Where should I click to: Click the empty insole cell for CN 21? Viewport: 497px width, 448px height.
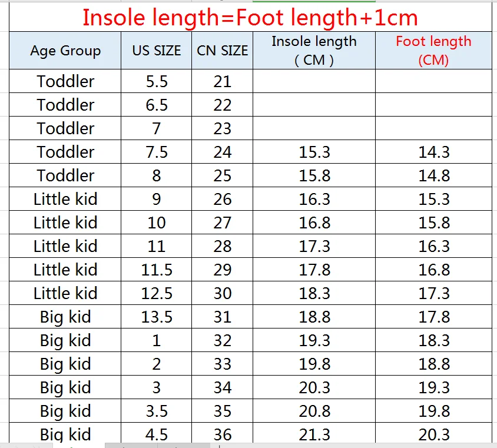point(314,81)
